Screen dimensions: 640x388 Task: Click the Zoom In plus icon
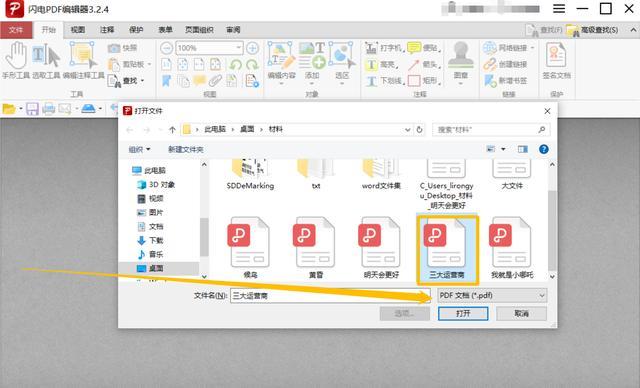(x=252, y=48)
